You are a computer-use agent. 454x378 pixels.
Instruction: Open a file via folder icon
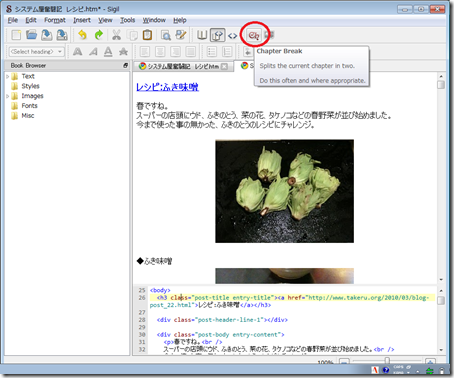coord(31,35)
